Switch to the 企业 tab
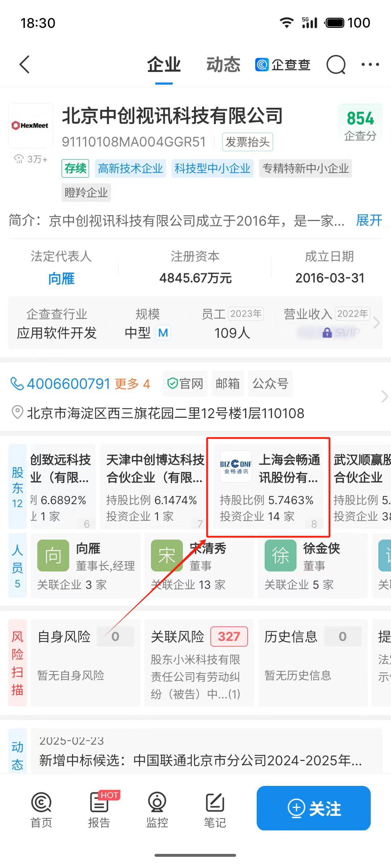Image resolution: width=391 pixels, height=868 pixels. [164, 65]
